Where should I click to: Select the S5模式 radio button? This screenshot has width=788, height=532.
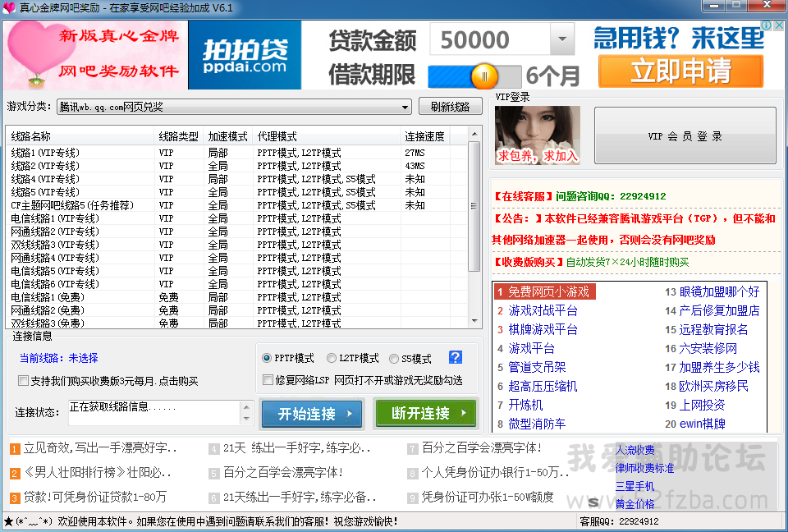[395, 359]
